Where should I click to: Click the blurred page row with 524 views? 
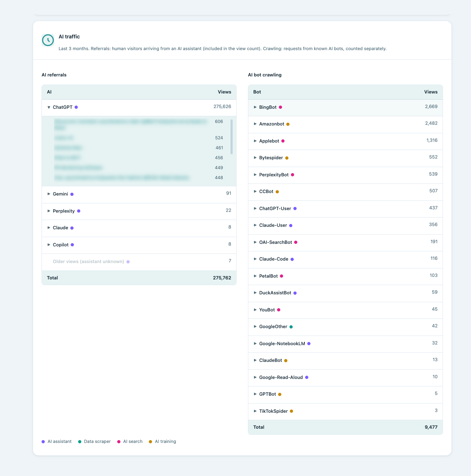click(x=139, y=138)
